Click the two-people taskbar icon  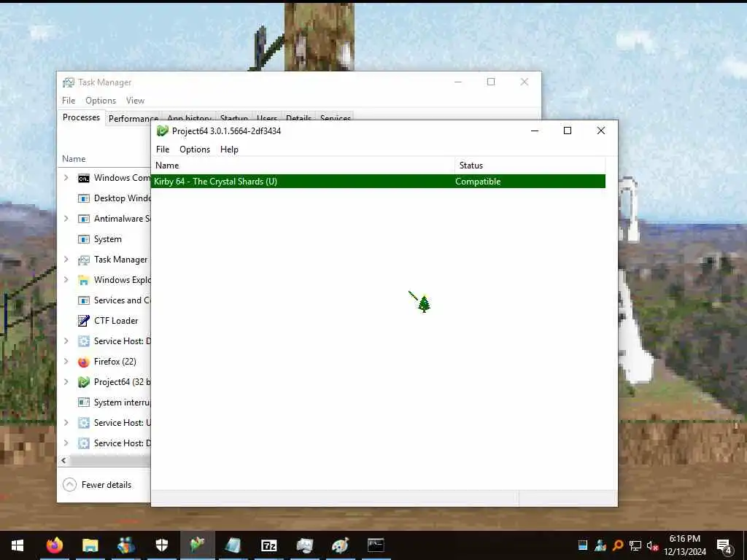tap(125, 545)
